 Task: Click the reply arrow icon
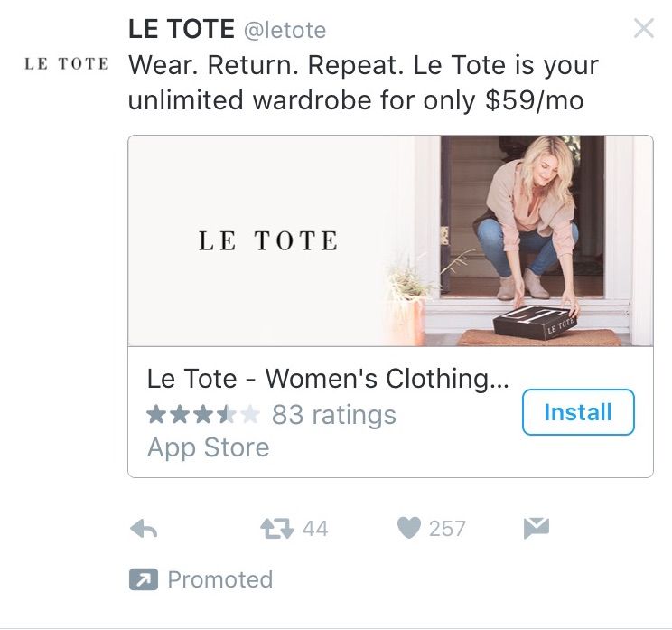(144, 529)
